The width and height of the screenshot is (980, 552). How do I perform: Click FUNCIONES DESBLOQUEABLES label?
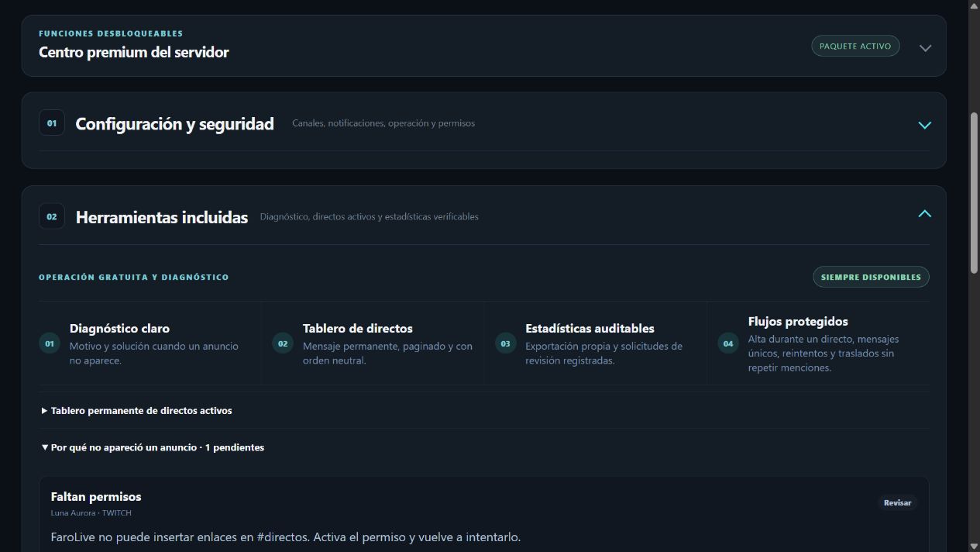coord(111,33)
